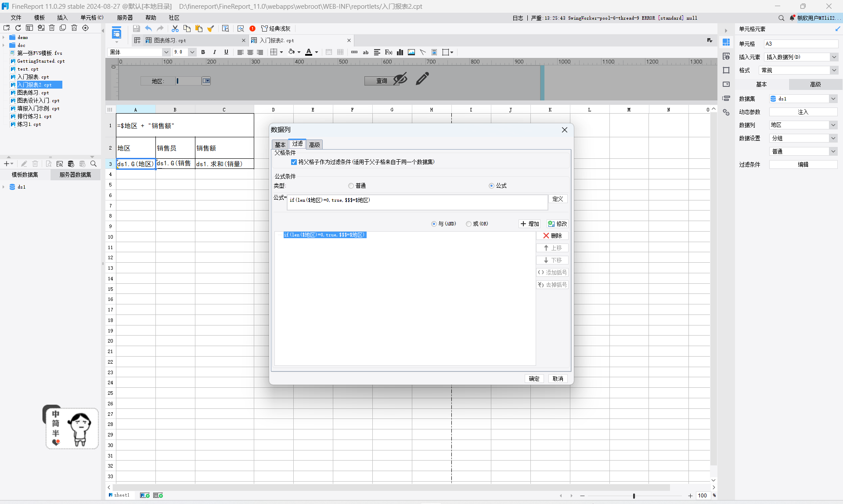Click the font color A swatch

(x=309, y=52)
